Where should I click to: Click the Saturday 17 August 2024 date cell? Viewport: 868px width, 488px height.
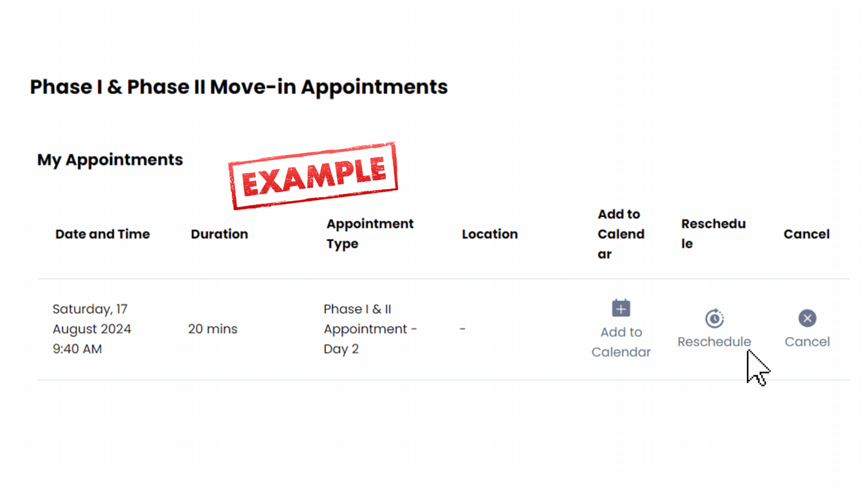click(92, 329)
